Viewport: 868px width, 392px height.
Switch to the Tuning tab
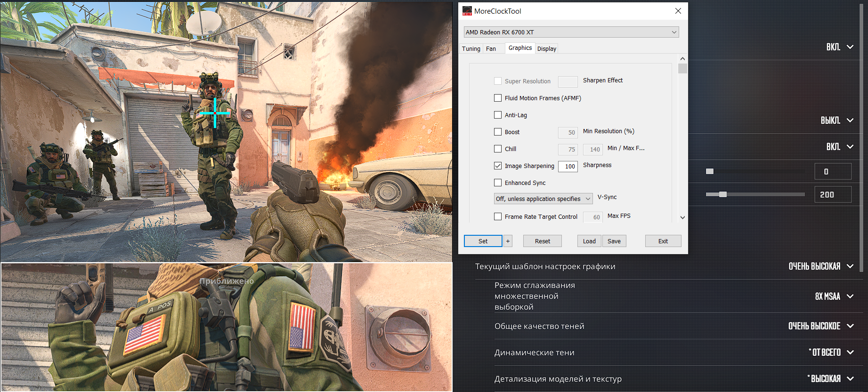(471, 48)
